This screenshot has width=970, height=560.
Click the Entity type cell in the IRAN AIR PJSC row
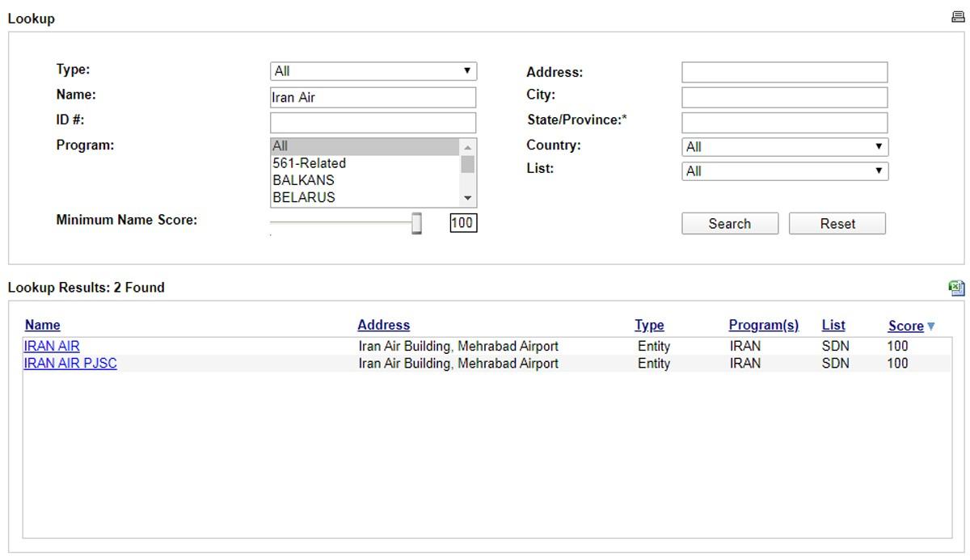[654, 364]
